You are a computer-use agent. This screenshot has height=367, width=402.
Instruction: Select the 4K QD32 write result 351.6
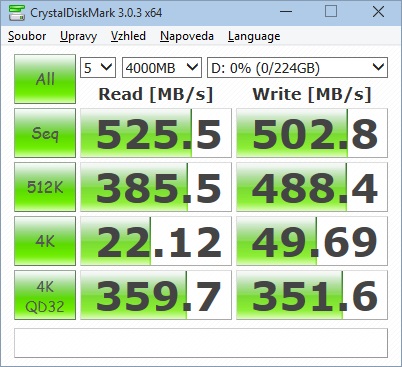click(x=312, y=295)
